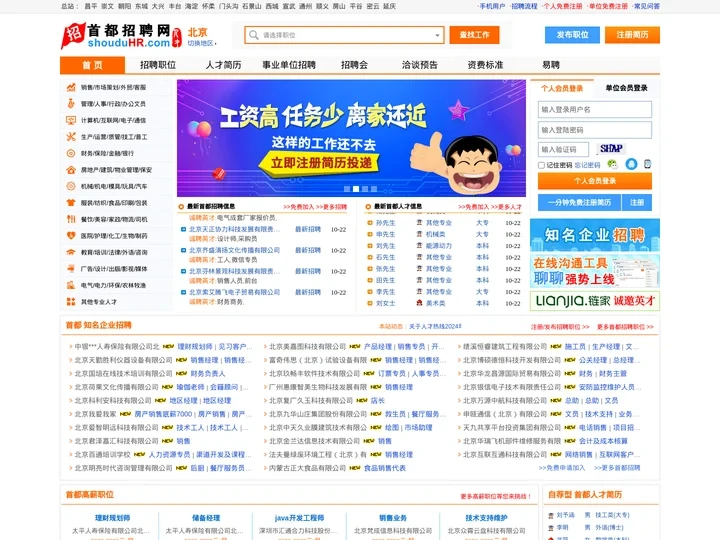The width and height of the screenshot is (720, 540).
Task: Open the 事业单位招聘 nav tab
Action: coord(289,65)
